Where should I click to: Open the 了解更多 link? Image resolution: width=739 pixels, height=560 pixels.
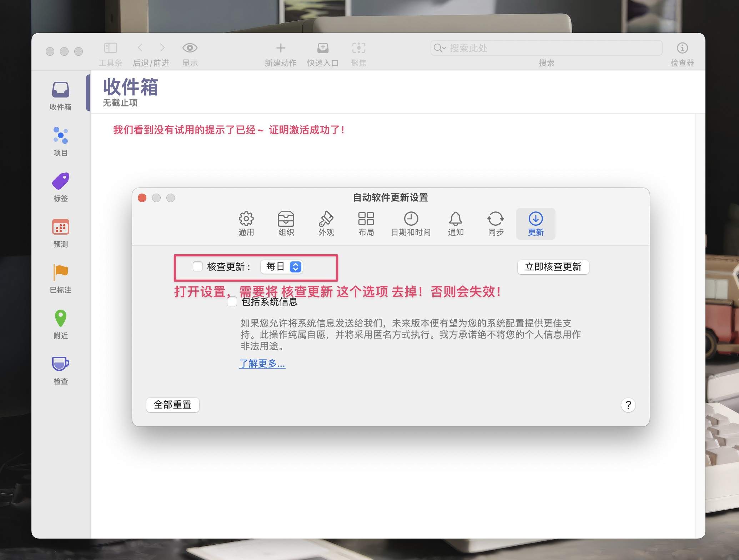(x=262, y=364)
